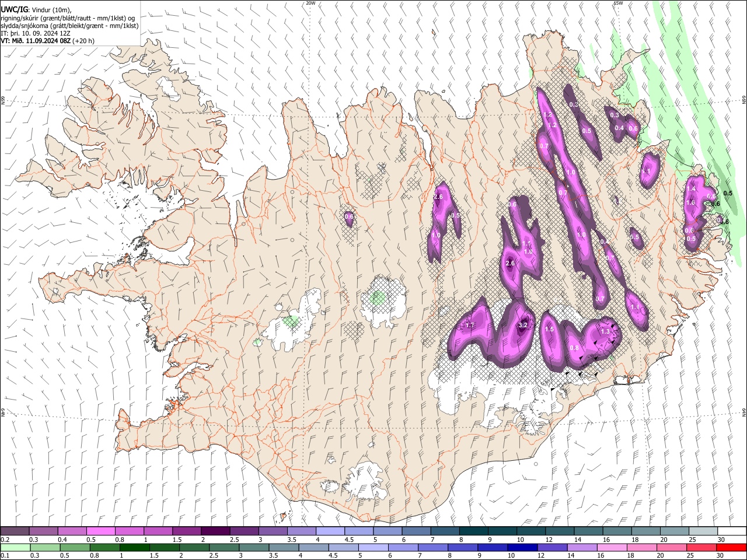
Task: Click the 1.4 value in the eastern snow patch
Action: coord(692,188)
